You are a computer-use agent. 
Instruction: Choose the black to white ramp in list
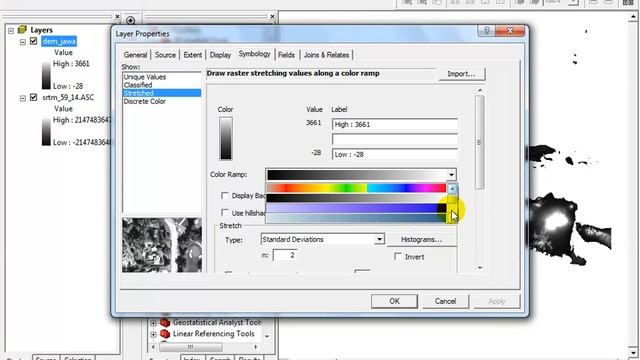click(x=356, y=198)
